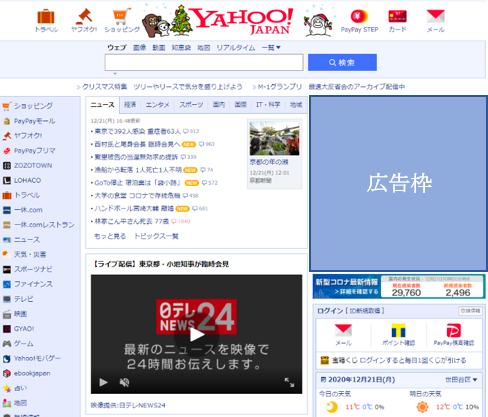
Task: Switch to スポーツ news tab
Action: click(x=191, y=105)
